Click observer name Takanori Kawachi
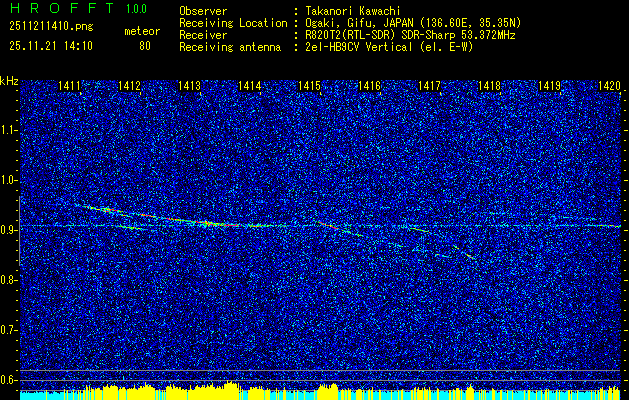 click(353, 11)
